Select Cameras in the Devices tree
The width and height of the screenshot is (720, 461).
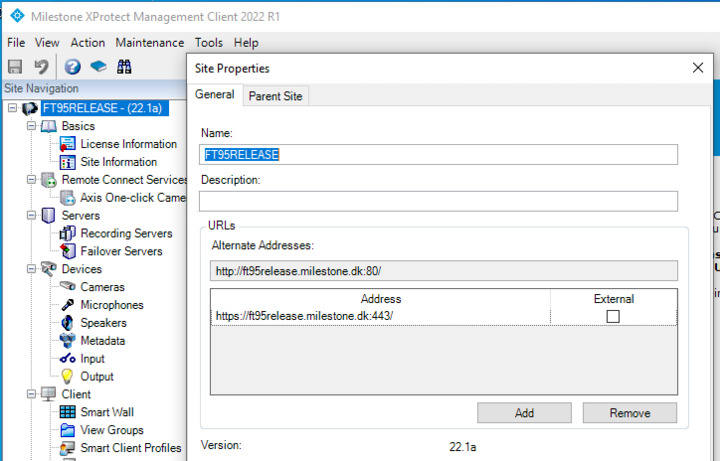[102, 287]
